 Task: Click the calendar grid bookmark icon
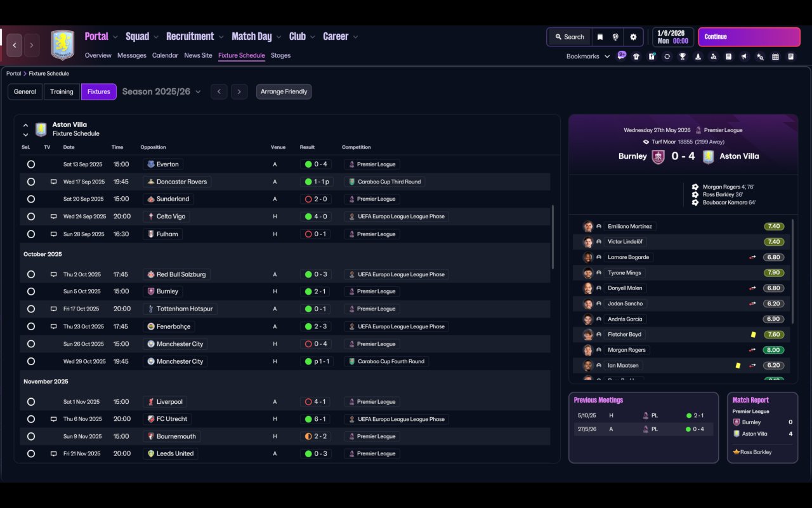(x=775, y=57)
